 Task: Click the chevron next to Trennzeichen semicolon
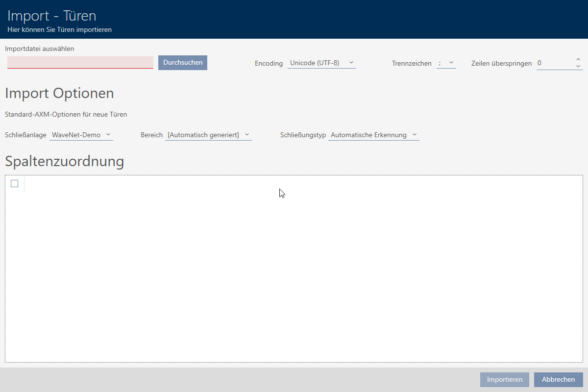[x=451, y=63]
